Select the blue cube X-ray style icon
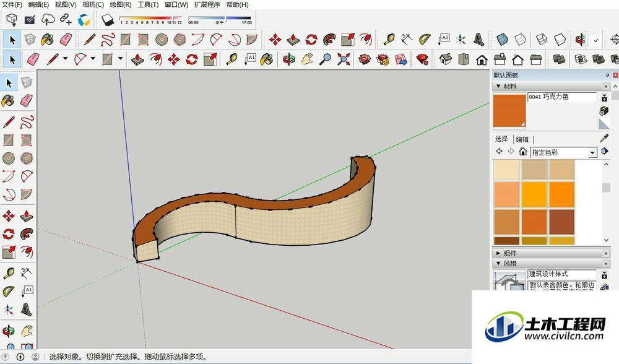Viewport: 619px width, 364px height. [x=502, y=40]
